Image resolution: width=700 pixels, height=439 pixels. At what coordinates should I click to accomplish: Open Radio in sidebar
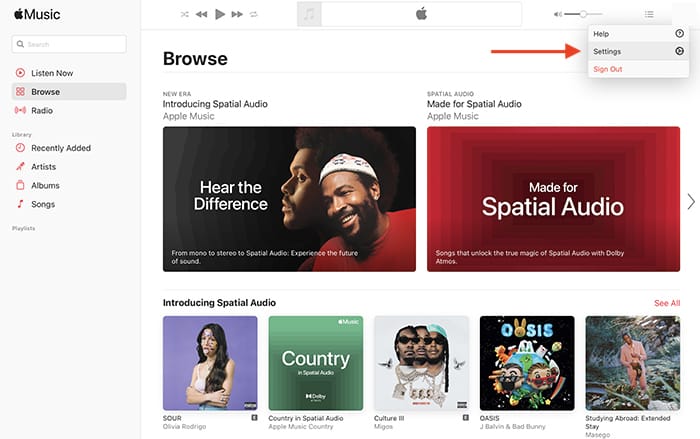(x=69, y=110)
